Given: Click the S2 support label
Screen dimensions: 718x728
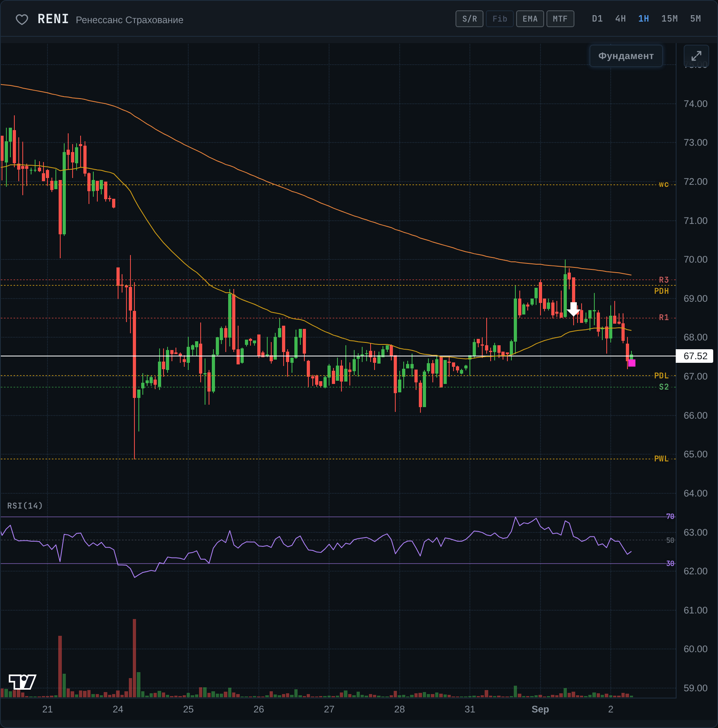Looking at the screenshot, I should [664, 387].
